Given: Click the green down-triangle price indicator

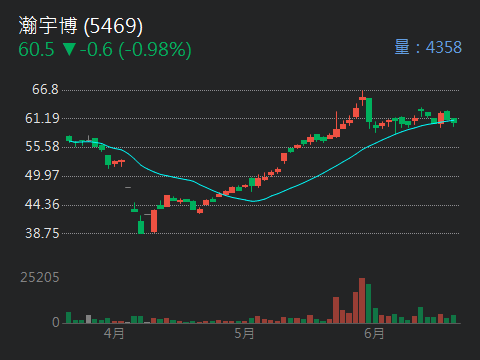Looking at the screenshot, I should point(69,49).
